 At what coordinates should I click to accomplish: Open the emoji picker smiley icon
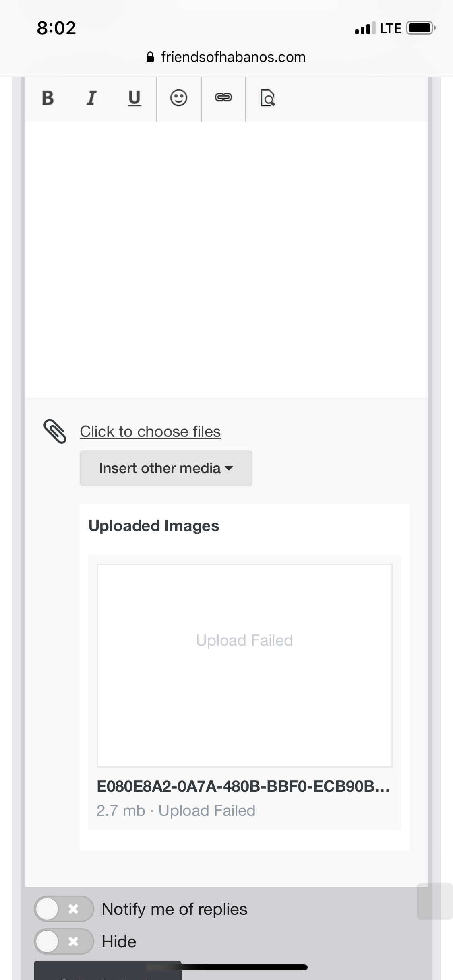pyautogui.click(x=179, y=98)
